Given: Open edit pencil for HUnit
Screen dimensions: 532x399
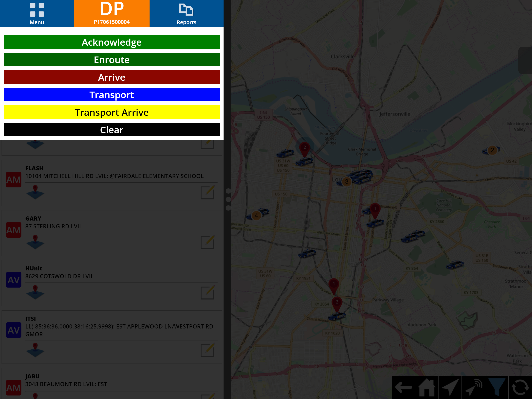Looking at the screenshot, I should (208, 293).
